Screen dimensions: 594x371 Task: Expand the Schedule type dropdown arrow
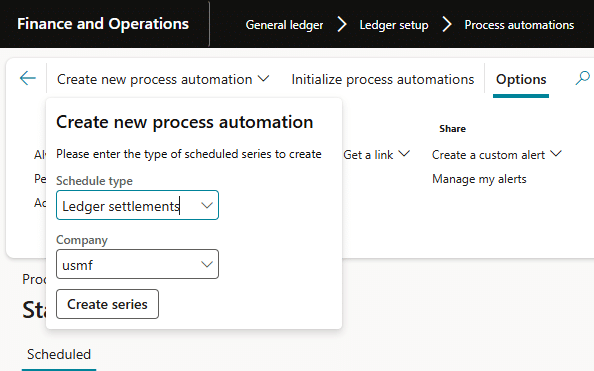point(207,205)
